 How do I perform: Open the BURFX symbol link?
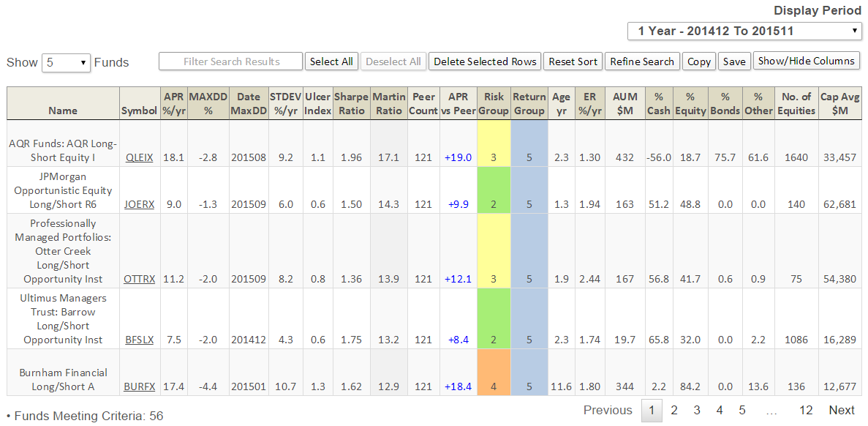(139, 386)
